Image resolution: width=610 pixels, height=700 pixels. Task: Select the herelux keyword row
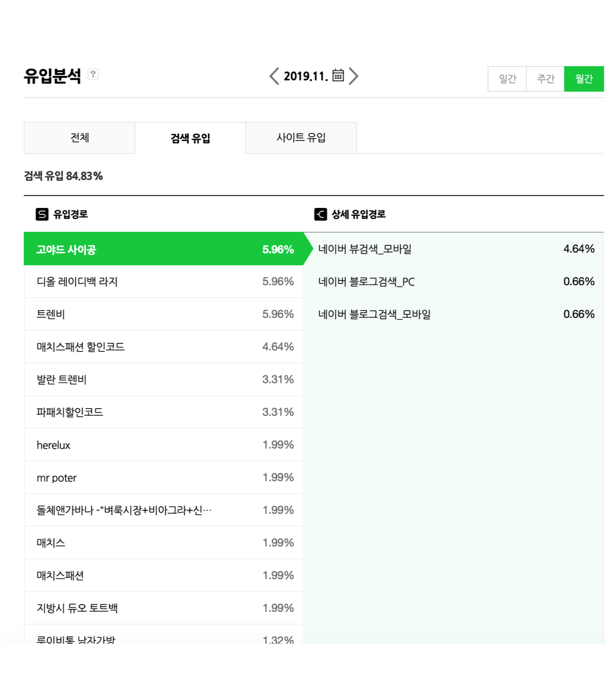point(163,445)
